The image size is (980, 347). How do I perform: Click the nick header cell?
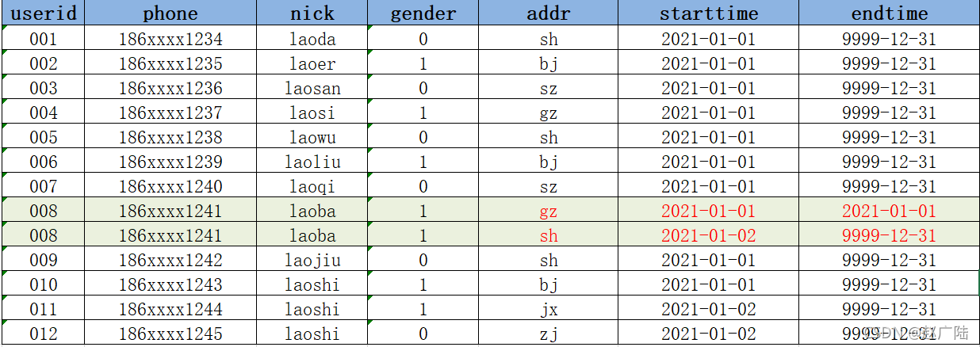312,13
